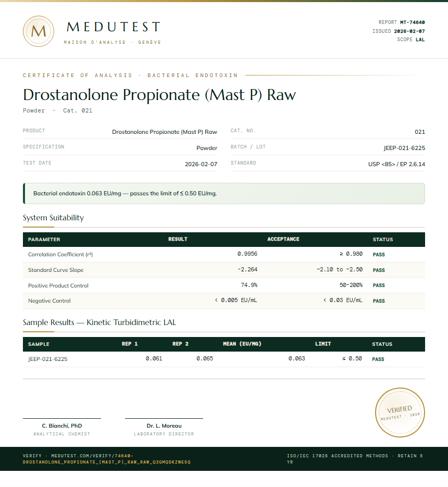Click signatory C. Bianchi, PhD
Viewport: 448px width, 487px height.
click(x=62, y=426)
